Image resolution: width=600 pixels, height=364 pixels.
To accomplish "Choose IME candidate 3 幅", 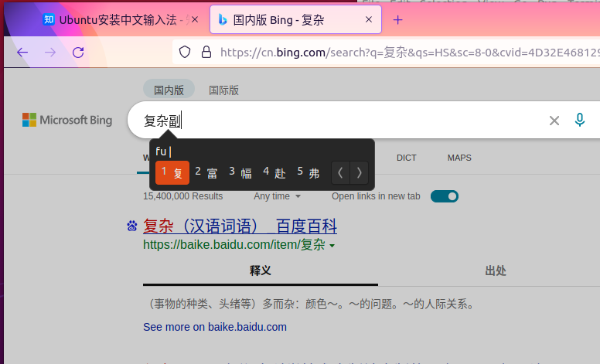I will 240,173.
